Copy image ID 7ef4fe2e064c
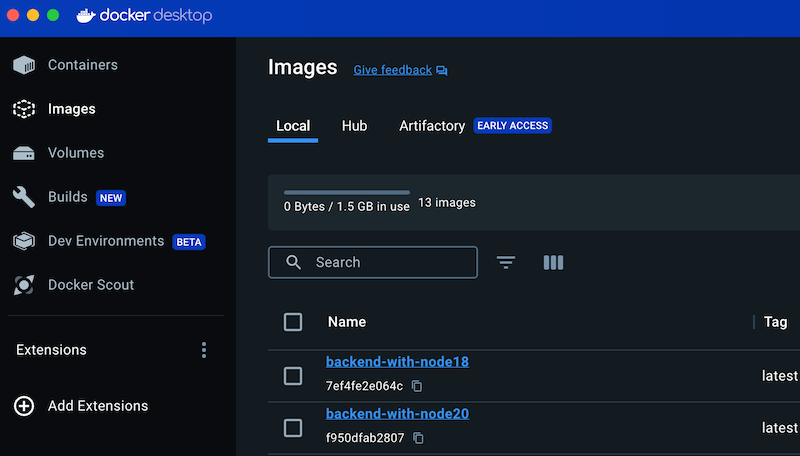 (417, 386)
